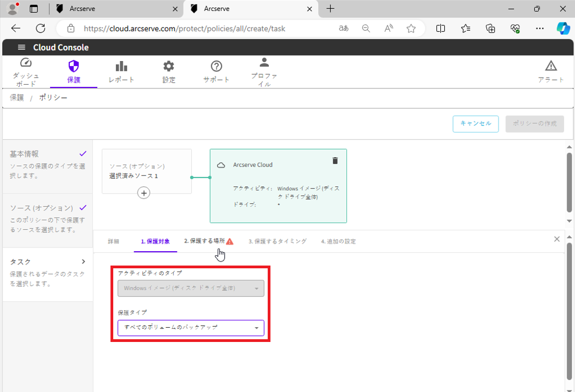
Task: Delete the Arcserve Cloud task with trash icon
Action: (x=335, y=161)
